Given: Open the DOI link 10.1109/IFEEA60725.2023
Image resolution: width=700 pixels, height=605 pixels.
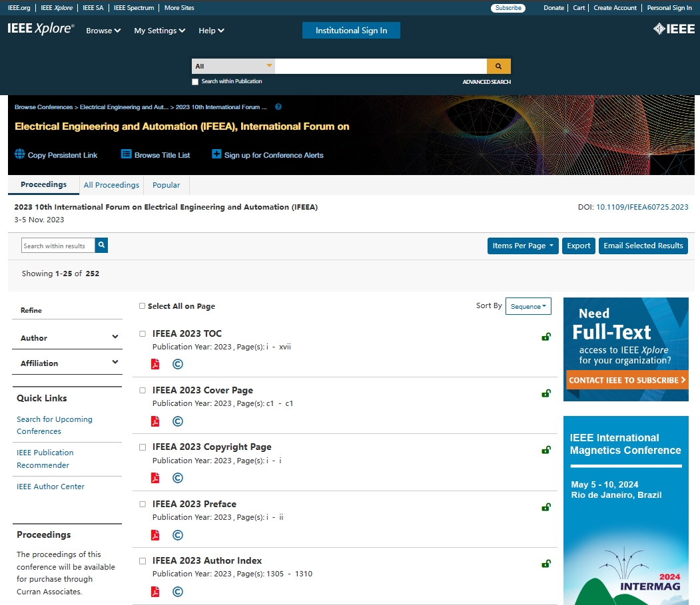Looking at the screenshot, I should pyautogui.click(x=642, y=207).
